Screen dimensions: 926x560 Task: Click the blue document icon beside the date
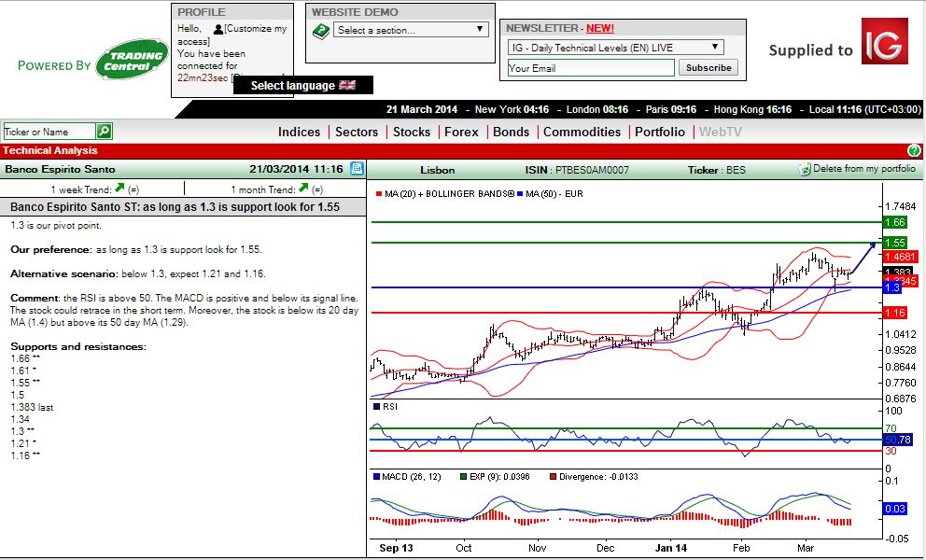pos(357,169)
